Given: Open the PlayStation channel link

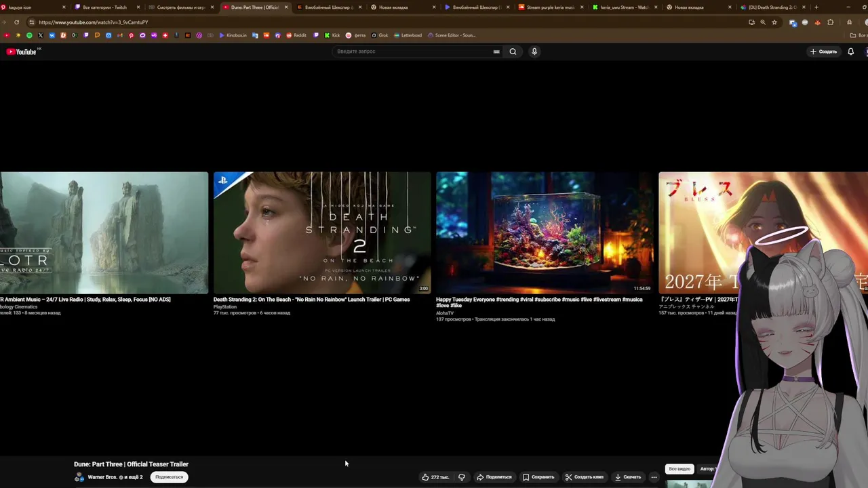Looking at the screenshot, I should (x=225, y=307).
